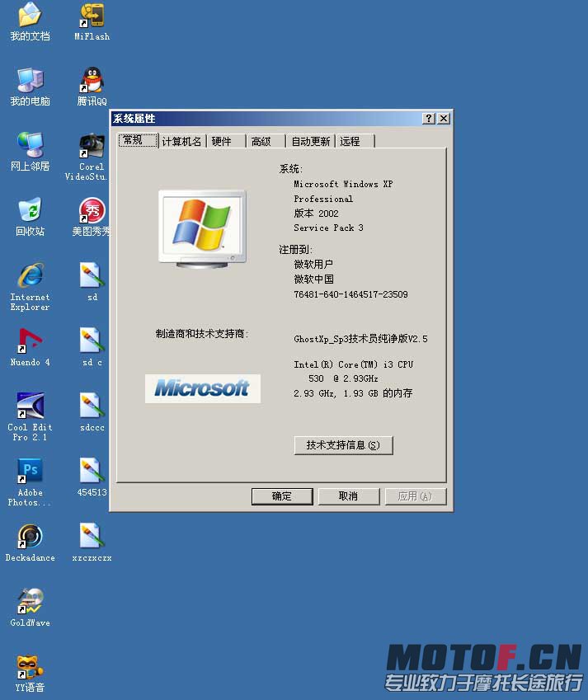This screenshot has width=588, height=700.
Task: Close the 系统属性 dialog
Action: [444, 118]
